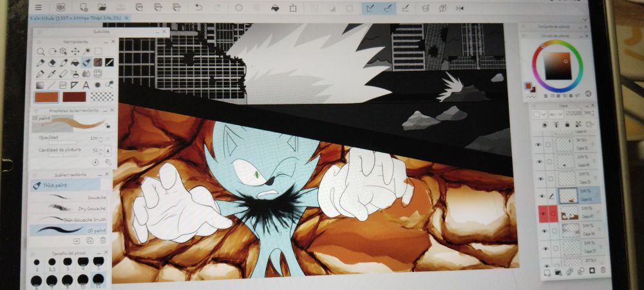Tick the checkbox beside layer Capa 44
The image size is (644, 290).
point(549,161)
